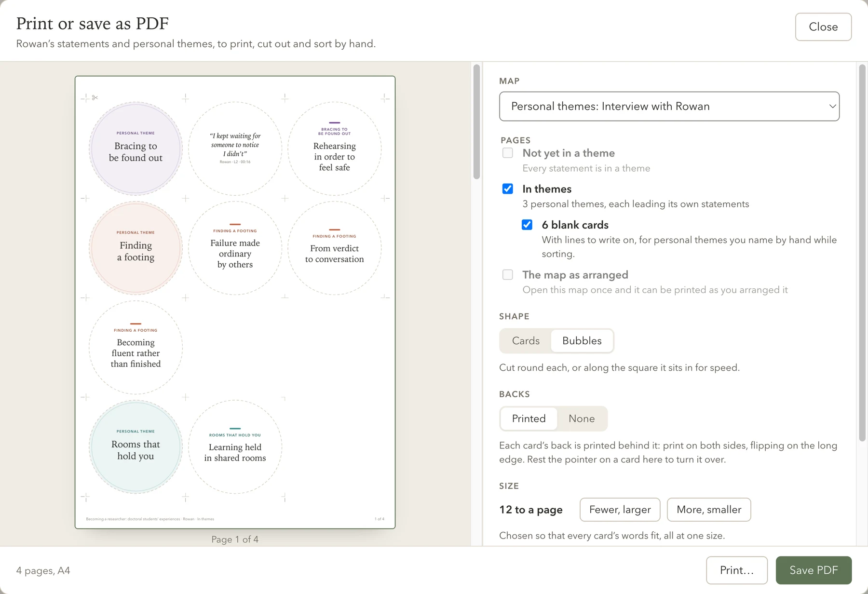Click the options panel scrollbar
The width and height of the screenshot is (868, 594).
pyautogui.click(x=862, y=253)
